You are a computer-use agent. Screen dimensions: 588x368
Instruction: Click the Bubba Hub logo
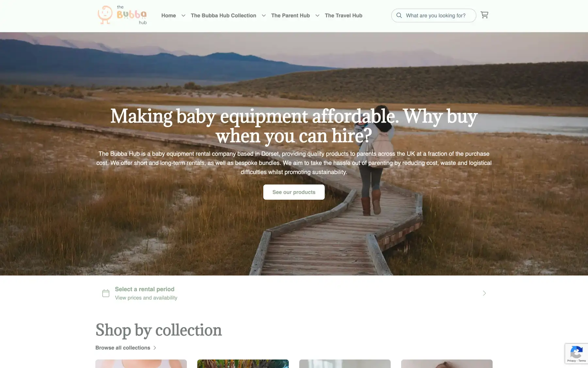point(122,15)
